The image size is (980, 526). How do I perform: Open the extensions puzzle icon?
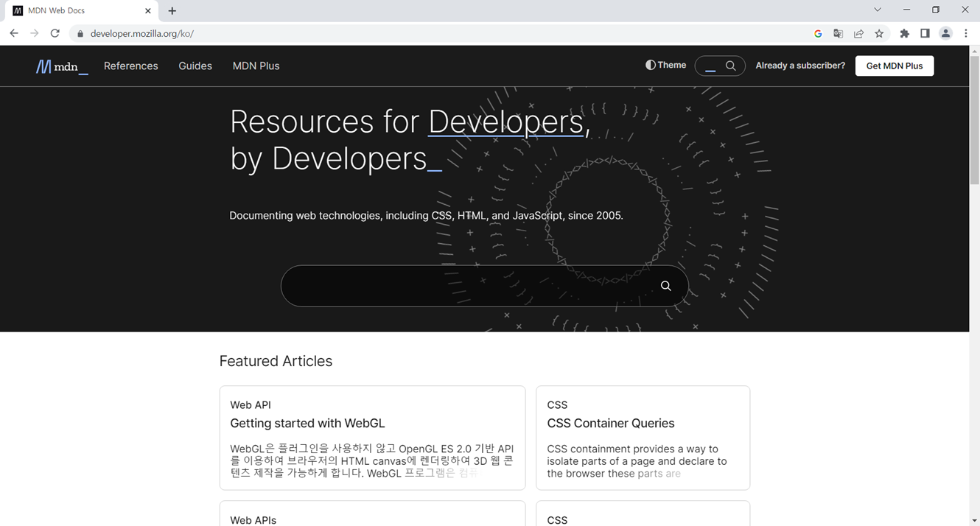905,34
